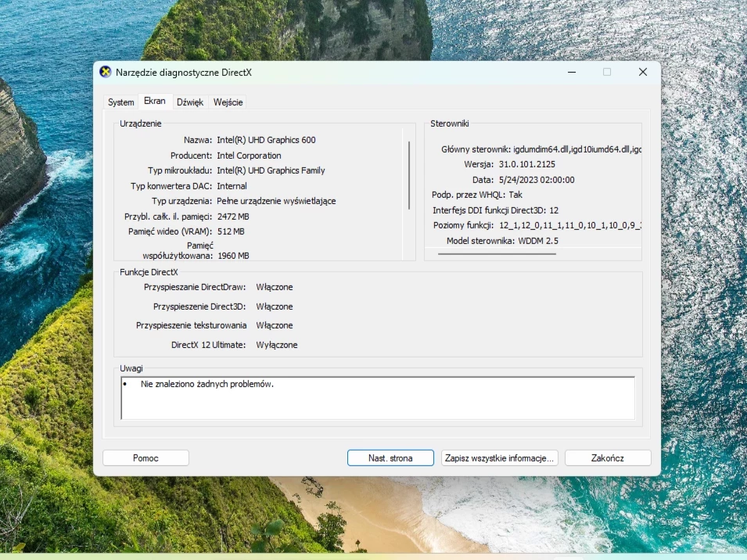Click Zakończ to close the diagnostic tool
747x560 pixels.
[607, 458]
